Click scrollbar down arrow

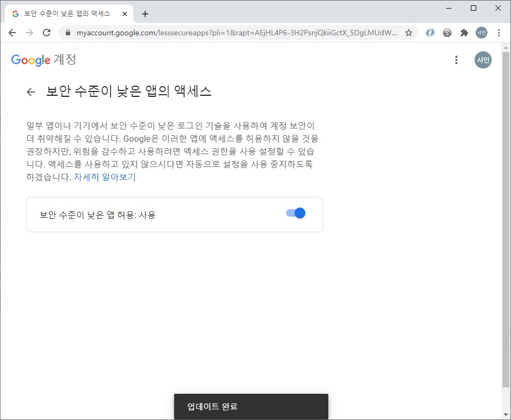click(x=506, y=415)
